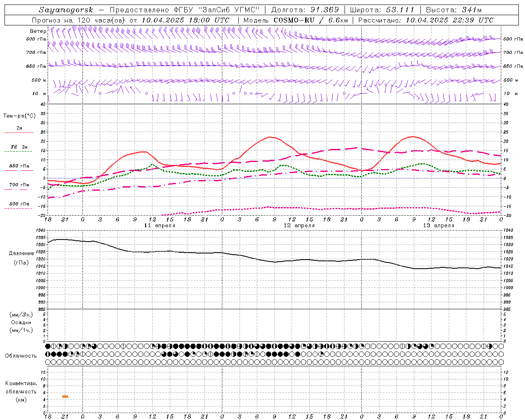Viewport: 525px width, 420px height.
Task: Click the 'Td 2м' dew point legend entry
Action: (x=19, y=147)
